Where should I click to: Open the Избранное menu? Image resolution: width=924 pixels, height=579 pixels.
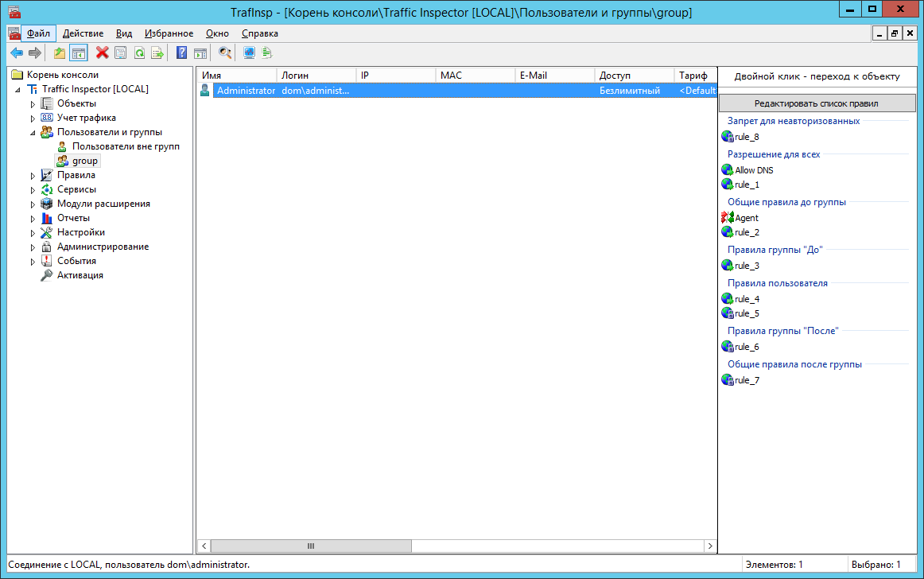pyautogui.click(x=169, y=33)
